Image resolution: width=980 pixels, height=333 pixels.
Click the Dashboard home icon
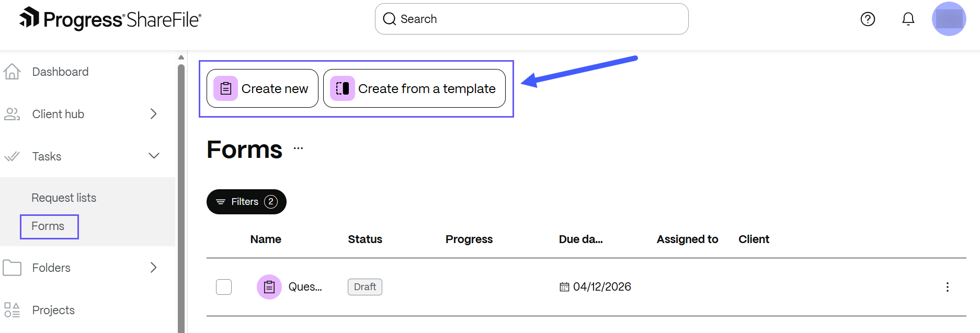click(12, 72)
